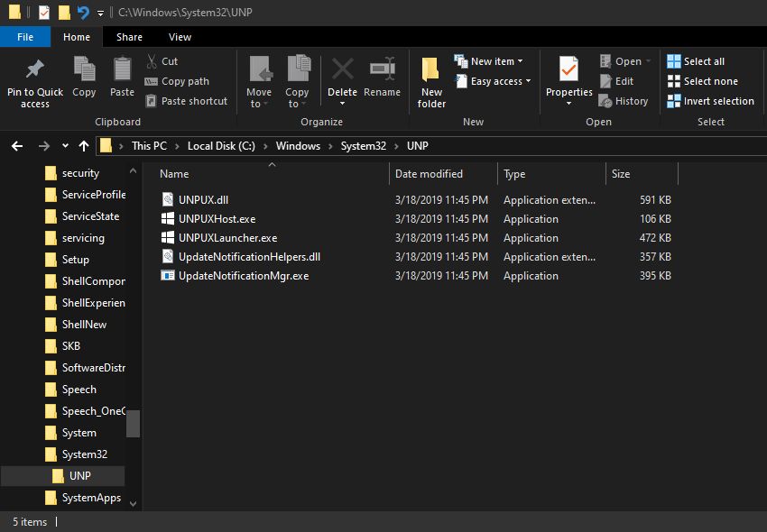Click navigation pane scrollbar thumb
Image resolution: width=767 pixels, height=532 pixels.
tap(133, 424)
